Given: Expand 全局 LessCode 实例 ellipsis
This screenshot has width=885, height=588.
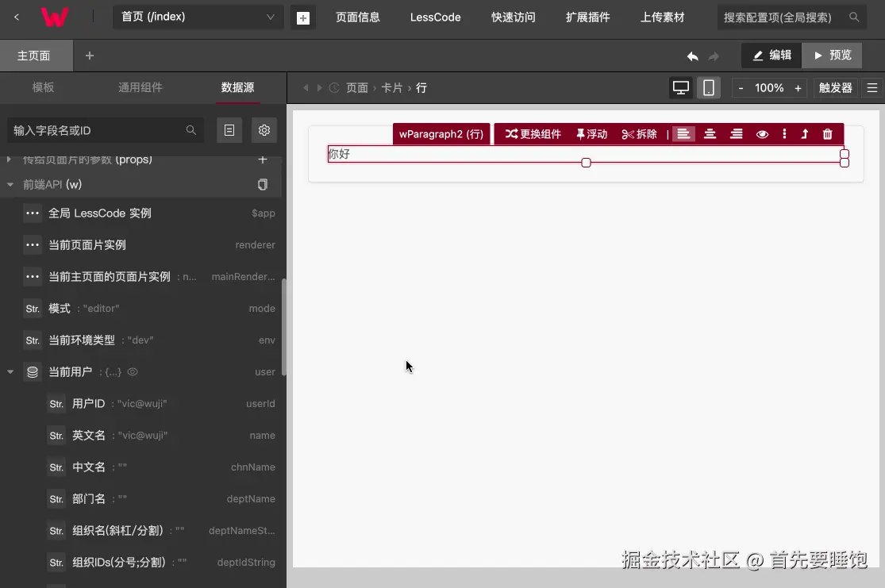Looking at the screenshot, I should (33, 213).
